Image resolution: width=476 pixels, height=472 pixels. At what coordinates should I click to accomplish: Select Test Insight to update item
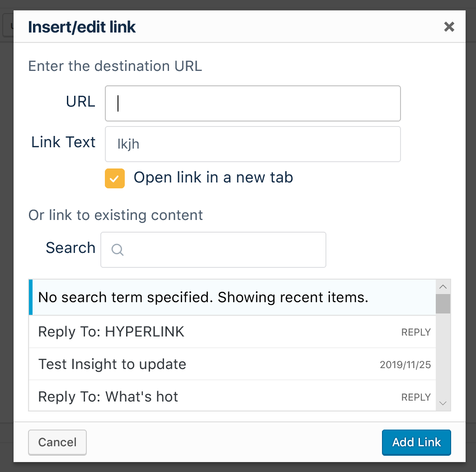(x=232, y=364)
